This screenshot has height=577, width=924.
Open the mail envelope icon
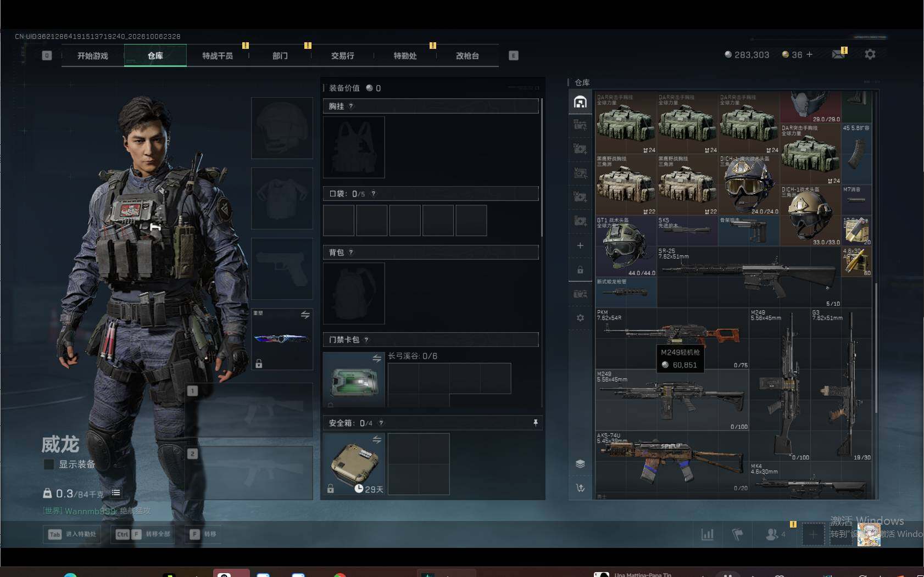point(838,54)
